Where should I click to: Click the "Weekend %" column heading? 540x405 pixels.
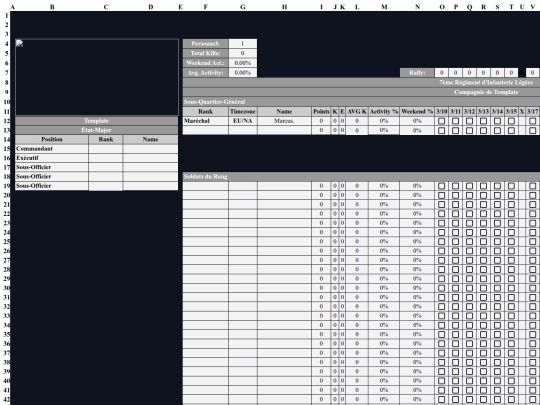coord(417,111)
